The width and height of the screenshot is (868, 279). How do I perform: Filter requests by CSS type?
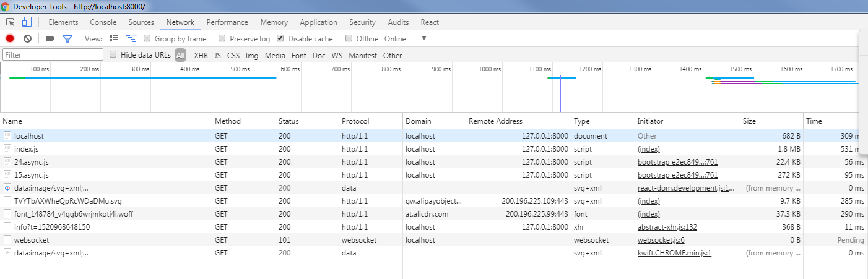pos(233,55)
